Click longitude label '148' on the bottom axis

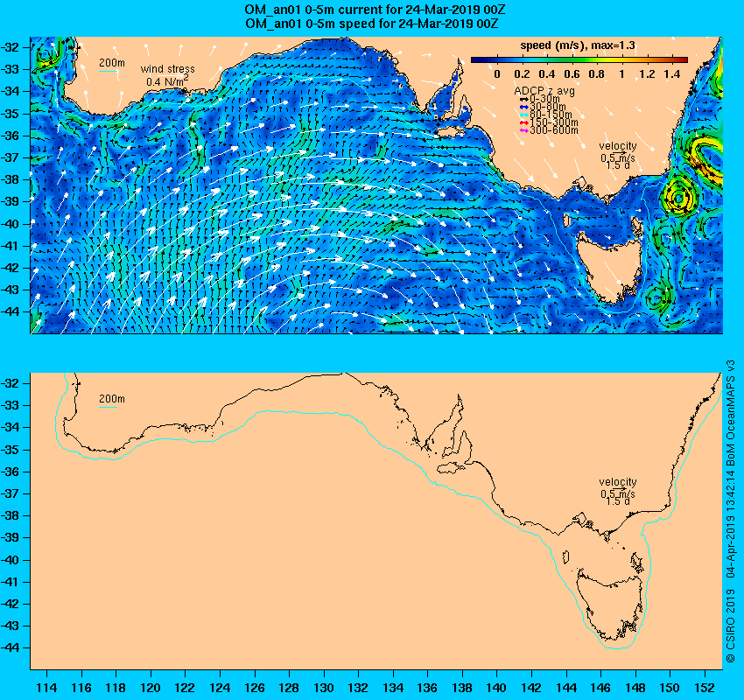coord(635,687)
